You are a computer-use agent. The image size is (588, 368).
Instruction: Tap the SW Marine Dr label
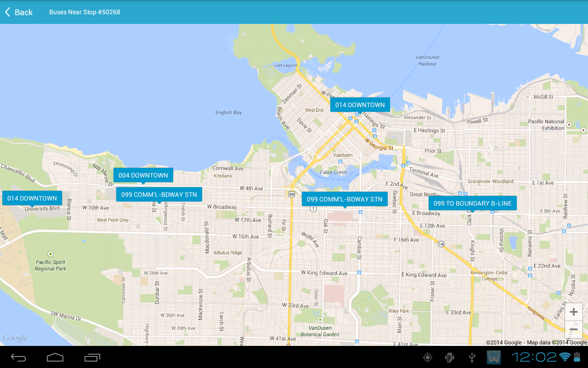click(x=66, y=316)
